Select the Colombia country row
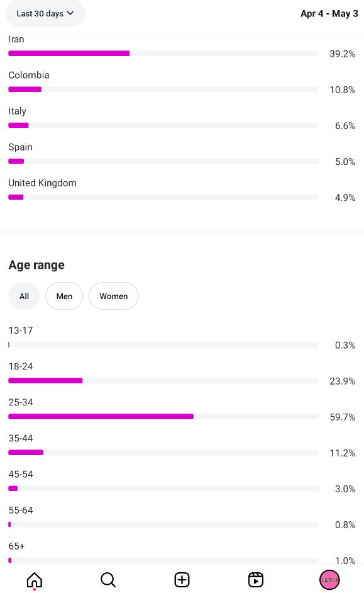The width and height of the screenshot is (364, 593). 182,82
